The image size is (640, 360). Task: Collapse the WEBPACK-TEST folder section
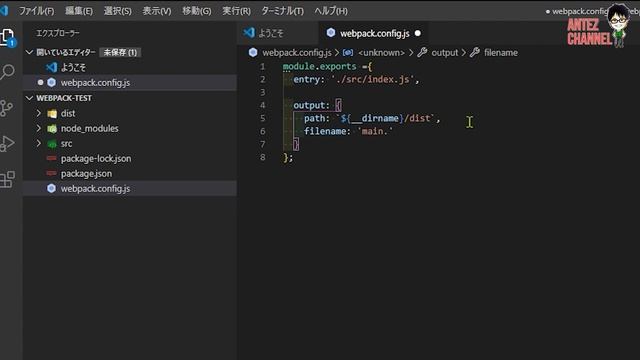coord(29,98)
